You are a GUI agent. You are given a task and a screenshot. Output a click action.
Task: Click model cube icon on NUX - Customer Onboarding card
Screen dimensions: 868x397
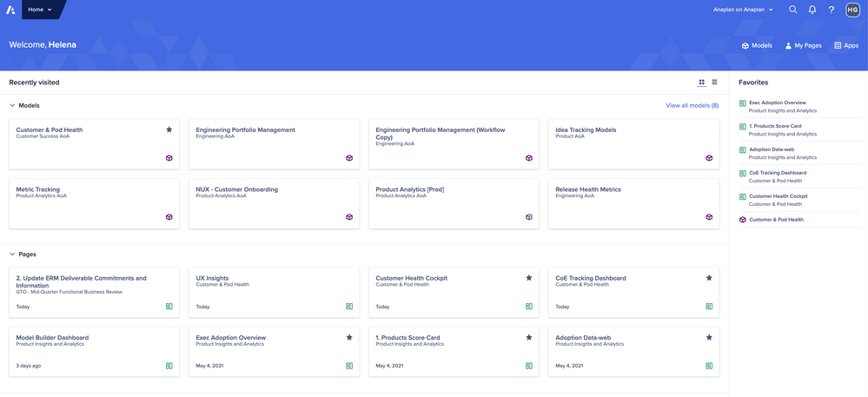[x=349, y=217]
